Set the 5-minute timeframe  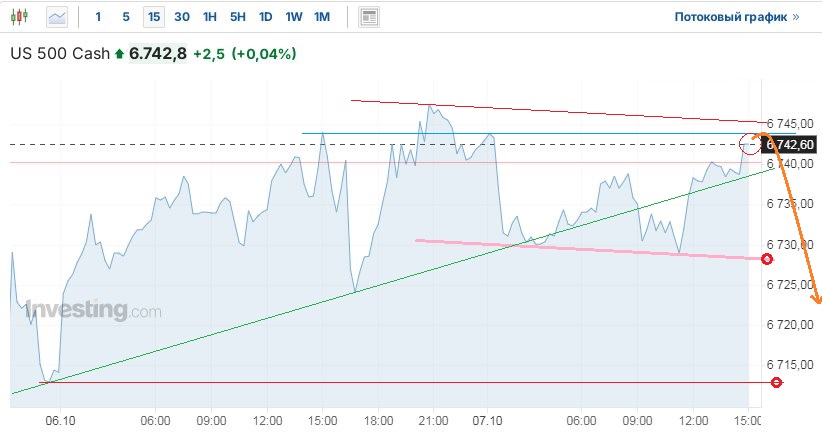125,17
